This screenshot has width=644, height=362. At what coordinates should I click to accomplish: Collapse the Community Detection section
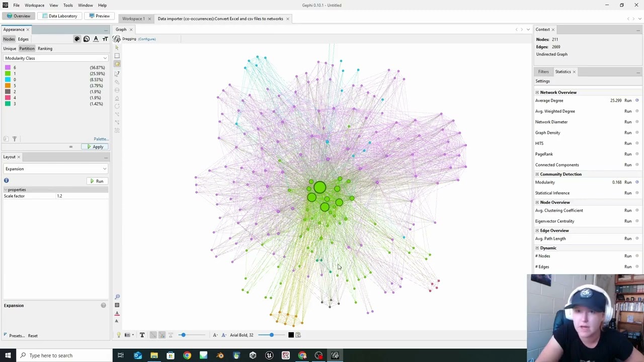[537, 174]
